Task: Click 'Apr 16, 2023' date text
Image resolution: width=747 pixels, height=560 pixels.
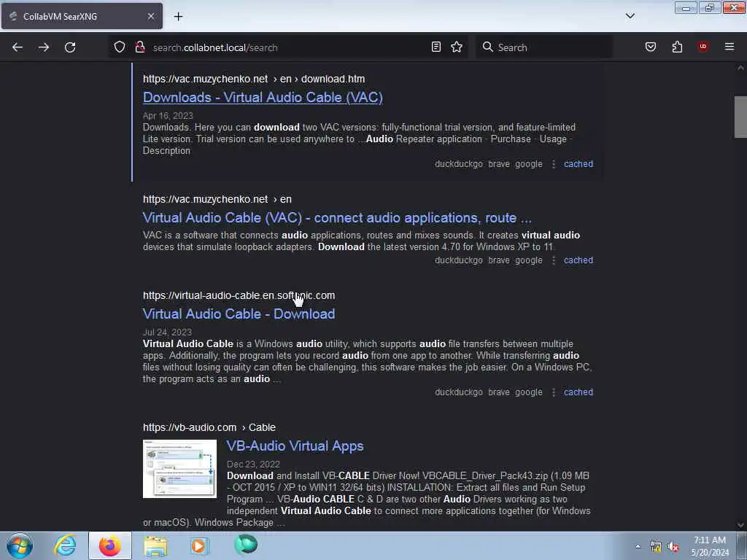Action: pyautogui.click(x=168, y=116)
